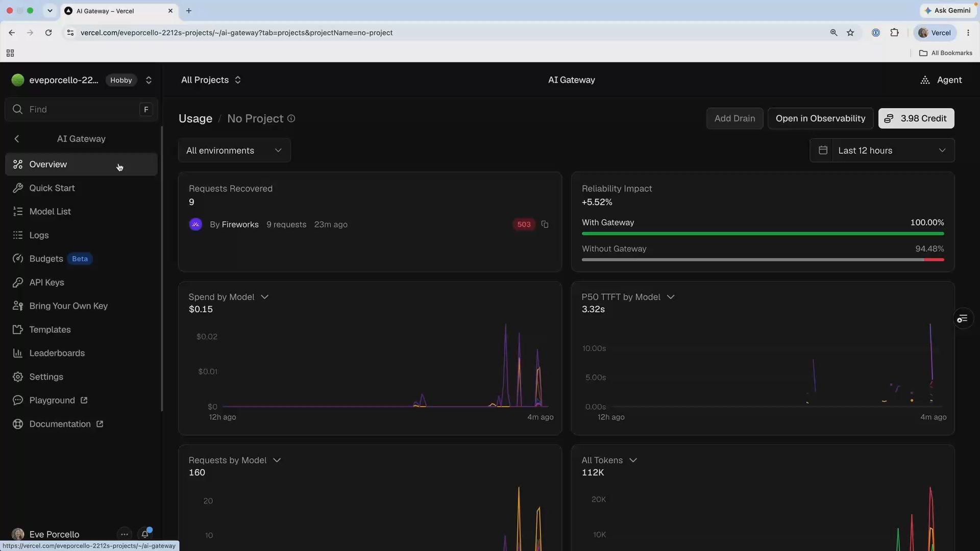
Task: Open Bring Your Own Key page
Action: [81, 306]
